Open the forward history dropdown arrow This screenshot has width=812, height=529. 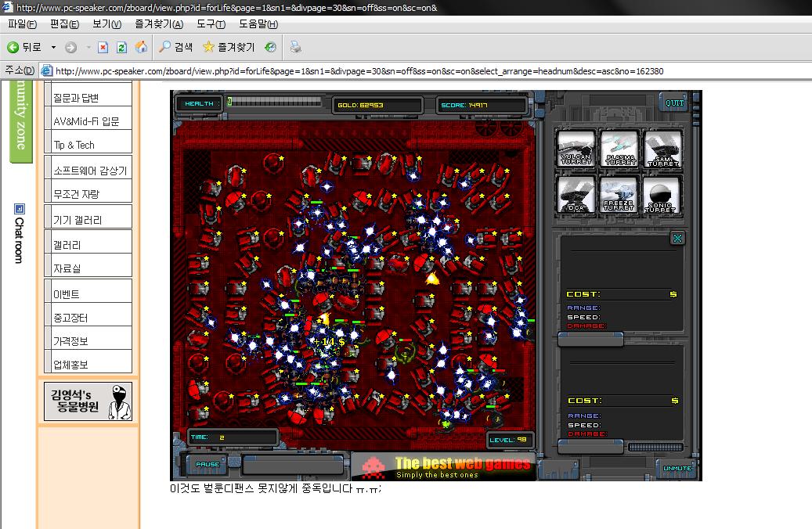coord(88,48)
